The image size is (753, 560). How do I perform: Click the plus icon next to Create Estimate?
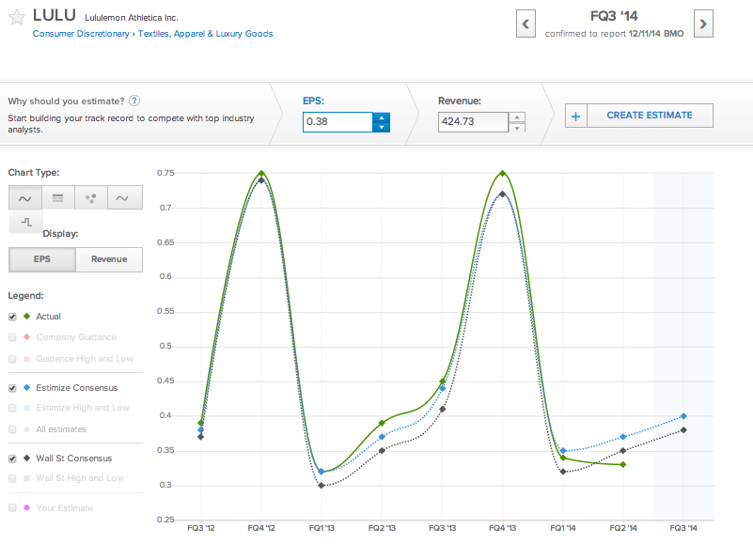pyautogui.click(x=575, y=117)
